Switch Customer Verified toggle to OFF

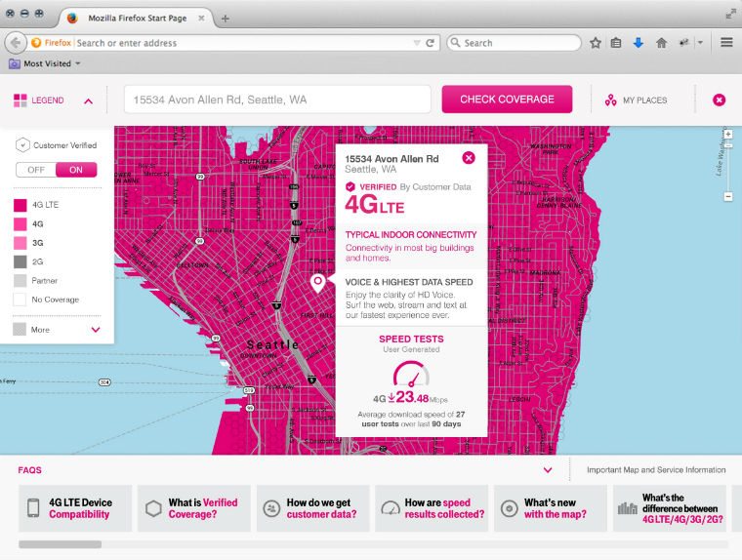tap(36, 169)
